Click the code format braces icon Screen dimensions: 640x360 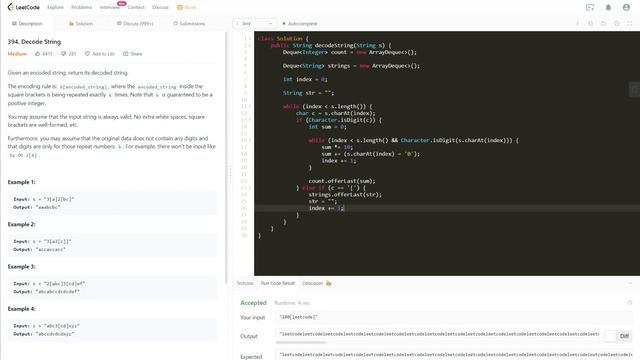pyautogui.click(x=591, y=24)
